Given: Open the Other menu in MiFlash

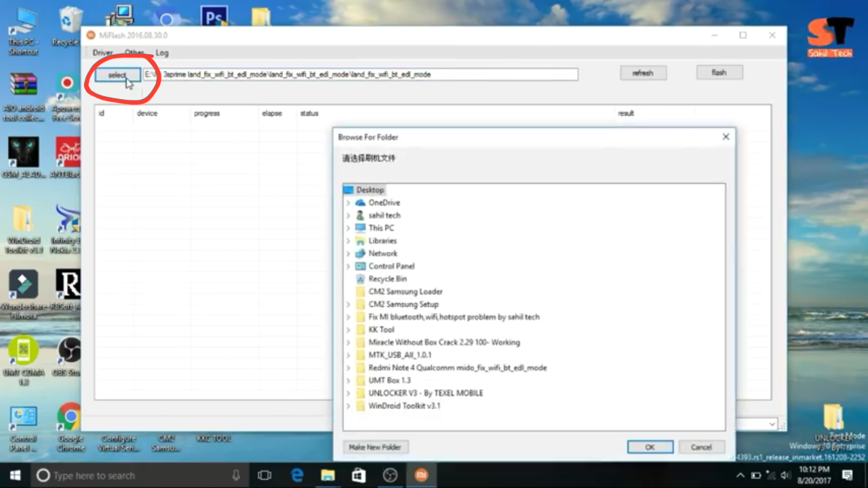Looking at the screenshot, I should click(x=134, y=53).
